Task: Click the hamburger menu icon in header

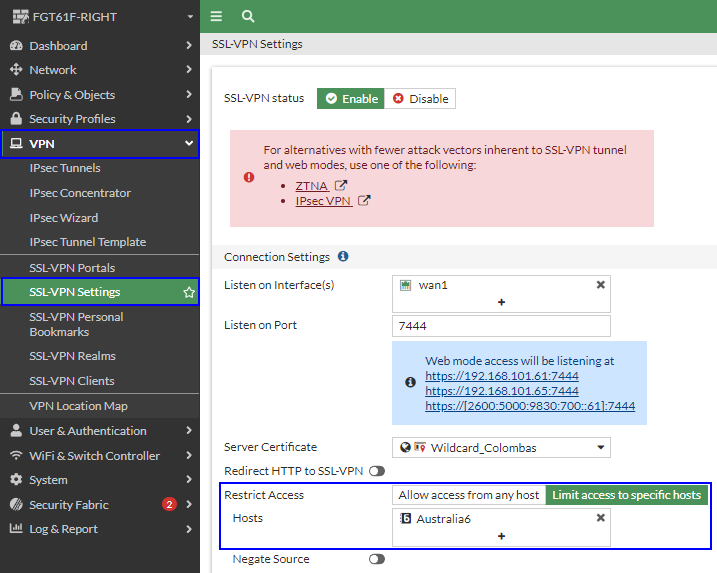Action: tap(216, 16)
